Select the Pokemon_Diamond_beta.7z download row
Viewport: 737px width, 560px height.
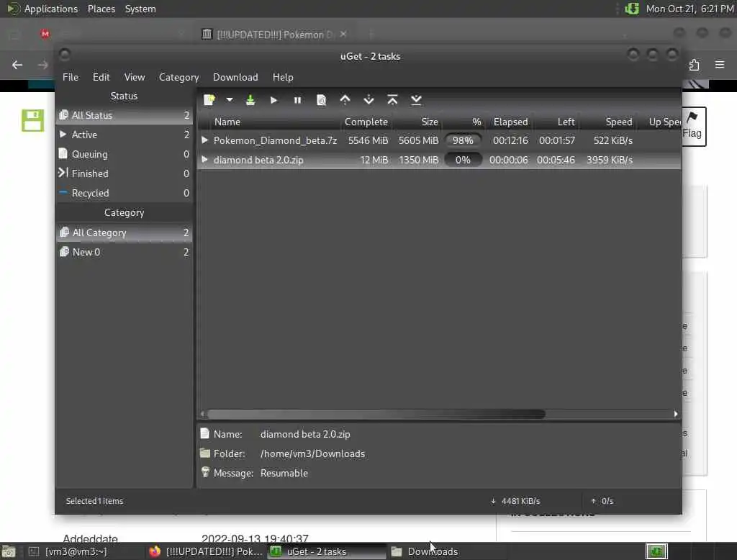pos(440,140)
